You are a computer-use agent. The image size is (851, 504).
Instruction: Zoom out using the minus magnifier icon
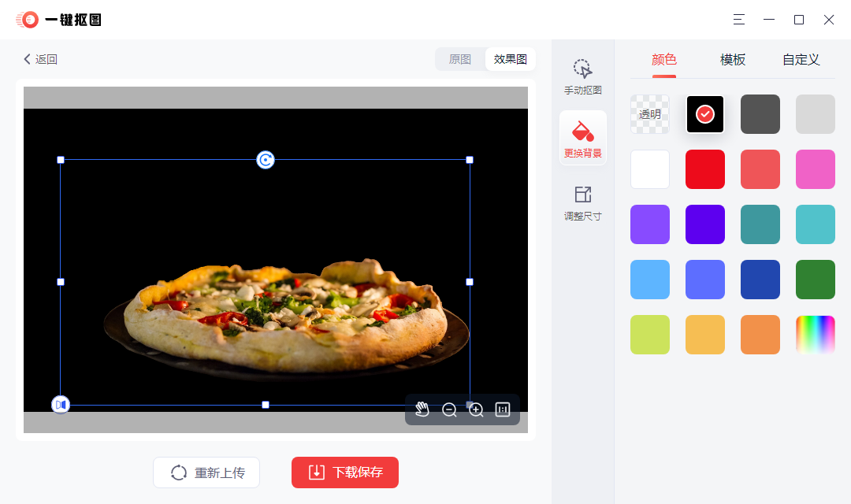pos(449,409)
